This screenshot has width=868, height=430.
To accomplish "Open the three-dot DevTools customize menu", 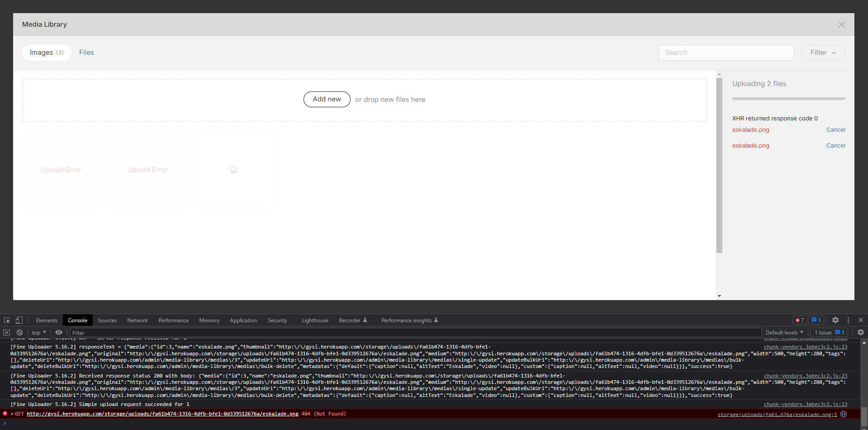I will [x=848, y=320].
